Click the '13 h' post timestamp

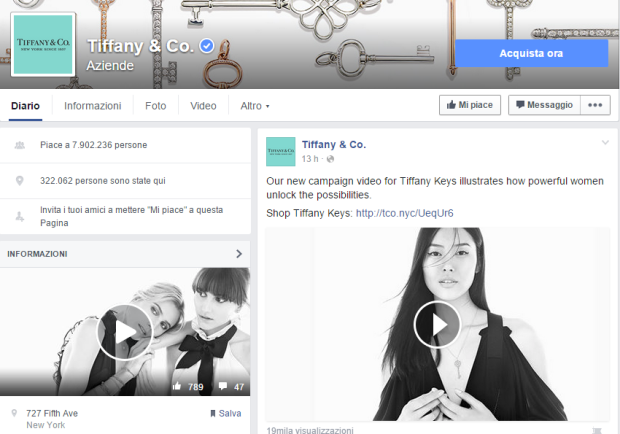(310, 159)
